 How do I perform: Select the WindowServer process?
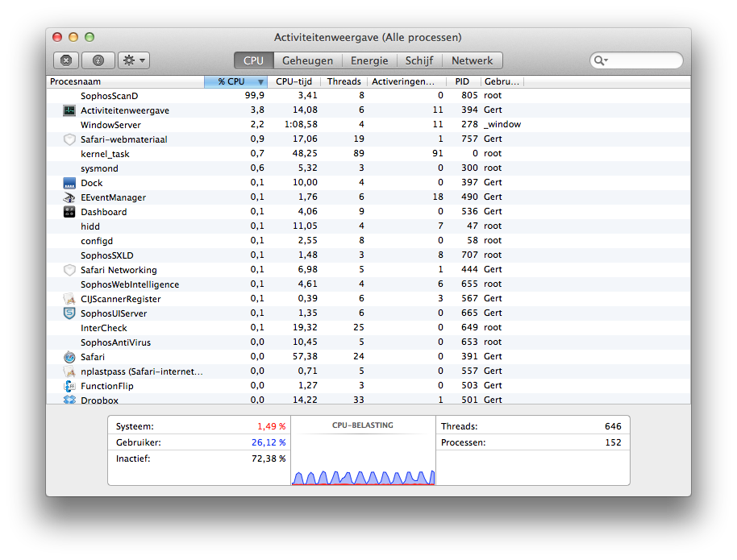click(x=368, y=125)
